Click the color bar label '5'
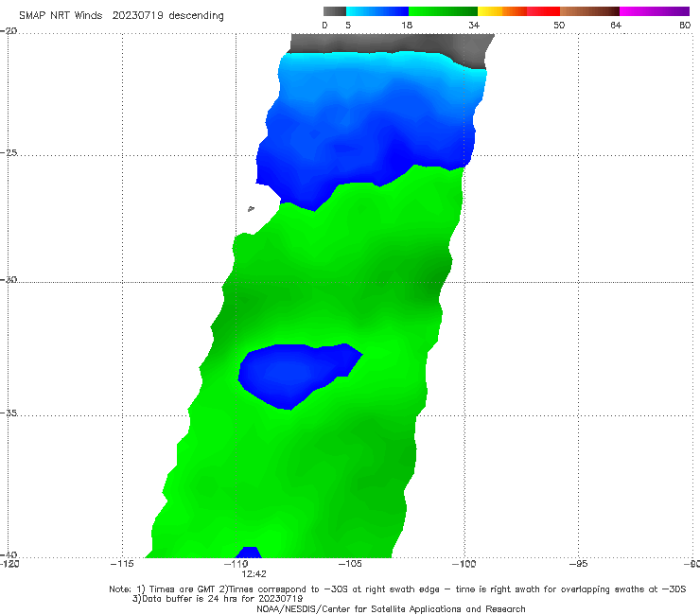The height and width of the screenshot is (615, 700). click(x=348, y=25)
